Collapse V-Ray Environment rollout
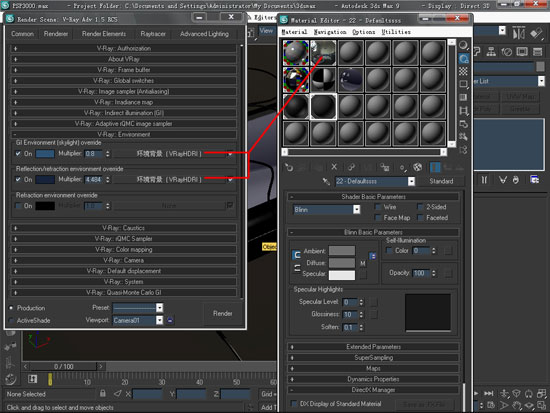 (x=123, y=134)
